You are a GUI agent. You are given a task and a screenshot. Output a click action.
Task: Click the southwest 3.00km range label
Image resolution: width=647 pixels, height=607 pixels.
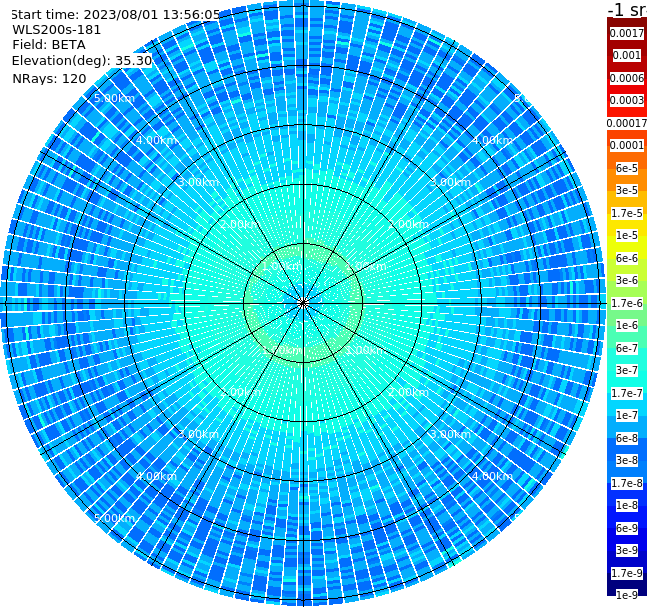click(198, 434)
